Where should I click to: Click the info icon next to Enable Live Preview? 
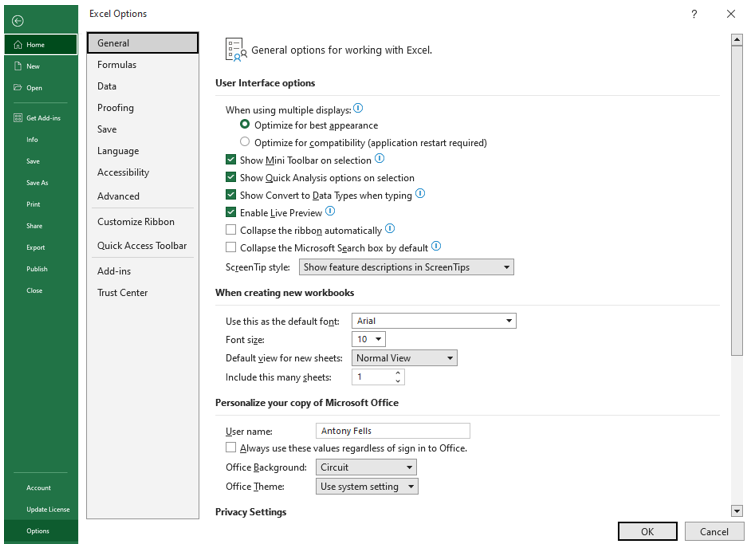coord(330,212)
